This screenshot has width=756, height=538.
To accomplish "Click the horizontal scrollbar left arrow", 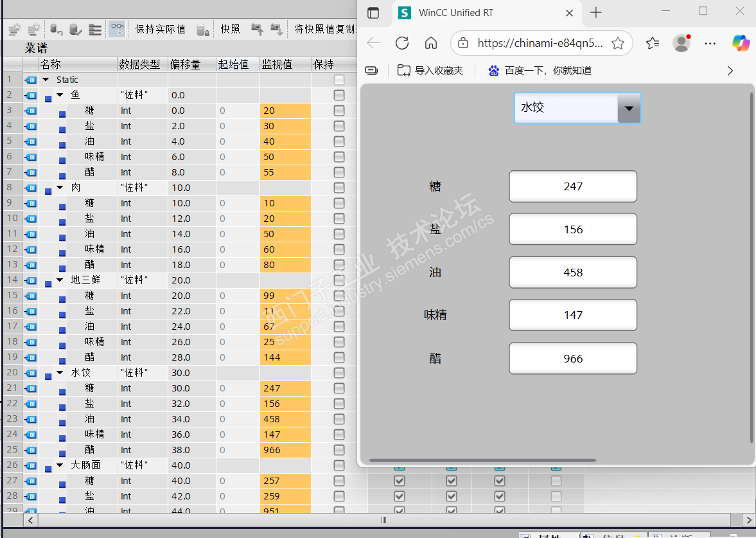I will tap(30, 520).
